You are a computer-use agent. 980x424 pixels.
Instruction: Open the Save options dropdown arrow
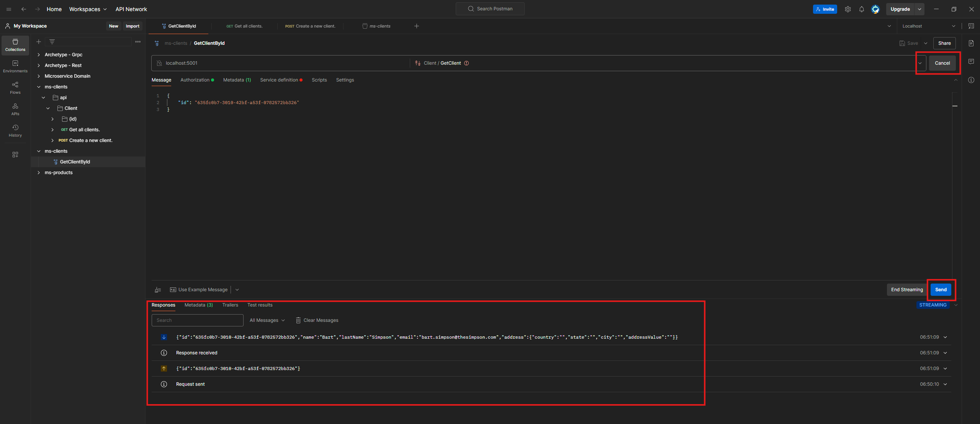click(x=926, y=43)
